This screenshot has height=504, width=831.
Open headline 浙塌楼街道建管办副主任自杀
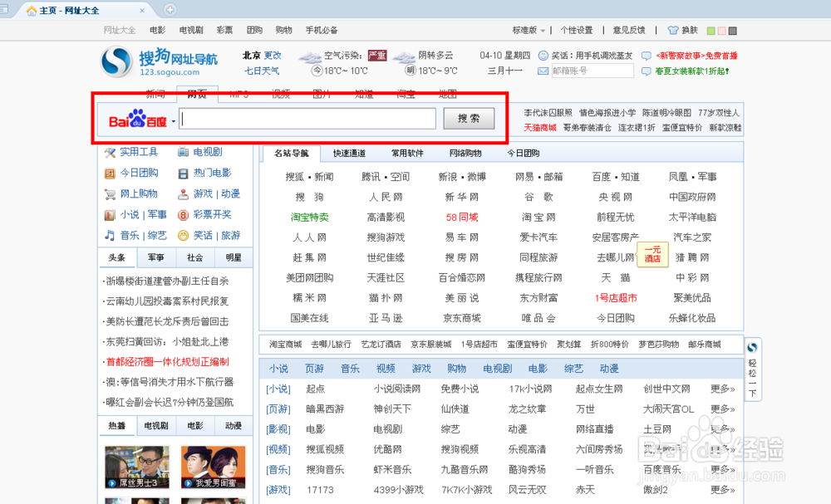click(168, 281)
